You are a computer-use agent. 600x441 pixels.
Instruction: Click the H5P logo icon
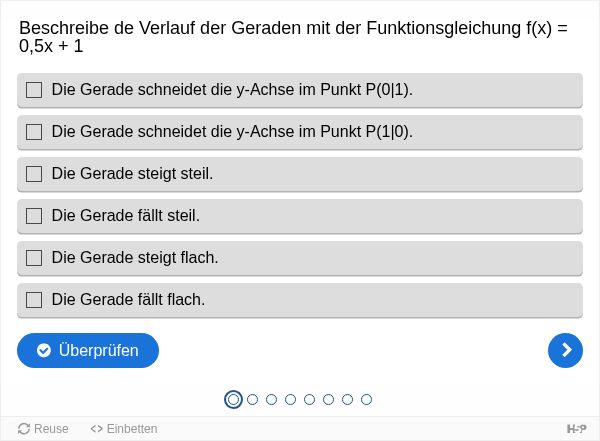576,429
